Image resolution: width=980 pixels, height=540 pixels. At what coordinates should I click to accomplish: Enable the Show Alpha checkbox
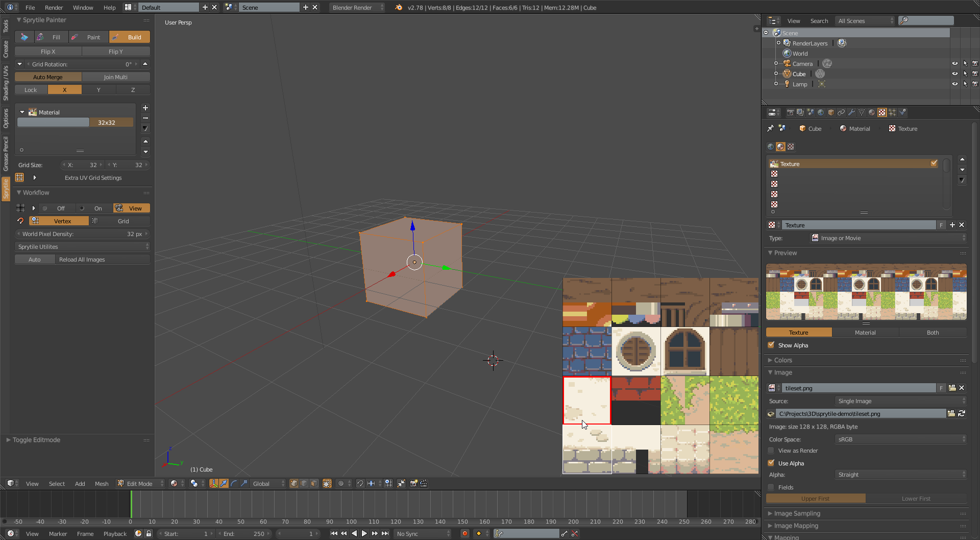pos(771,345)
